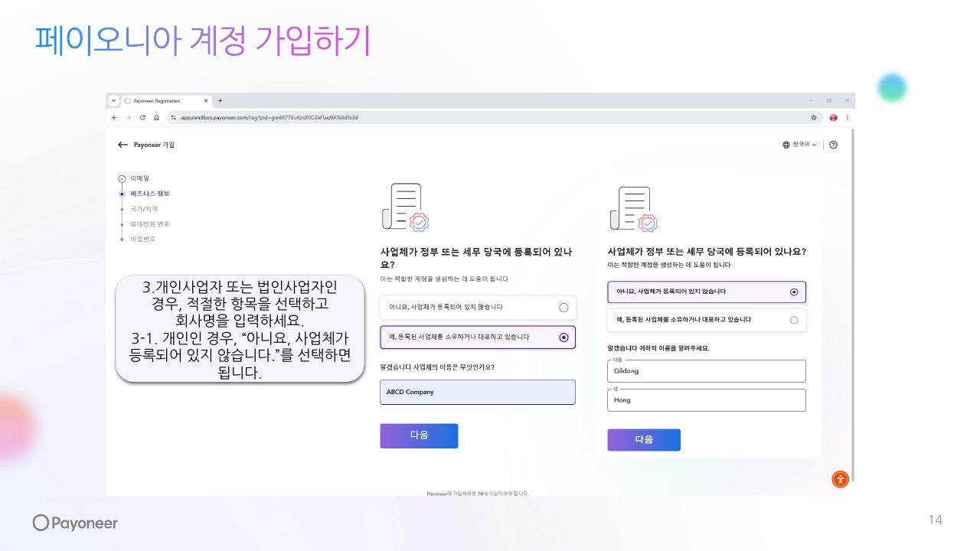Viewport: 980px width, 551px height.
Task: Click the right document certificate illustration
Action: (634, 210)
